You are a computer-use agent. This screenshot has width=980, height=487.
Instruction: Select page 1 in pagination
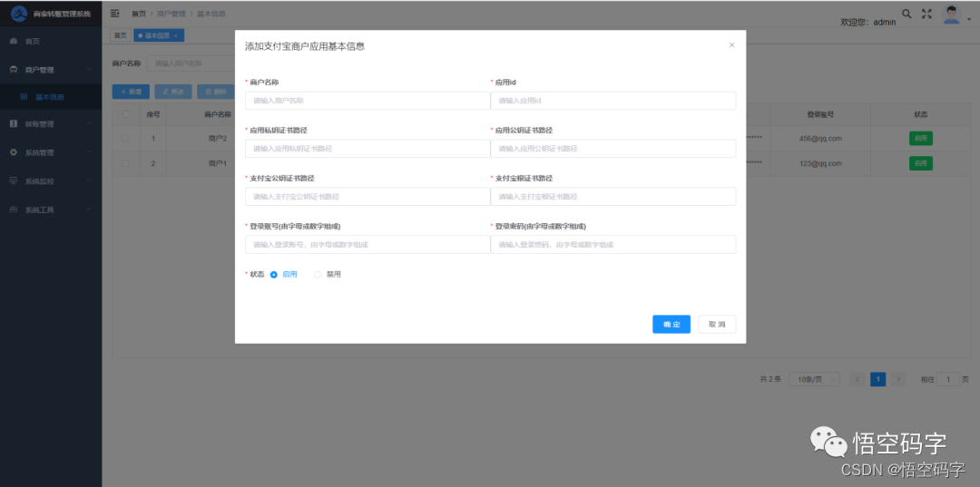coord(878,379)
